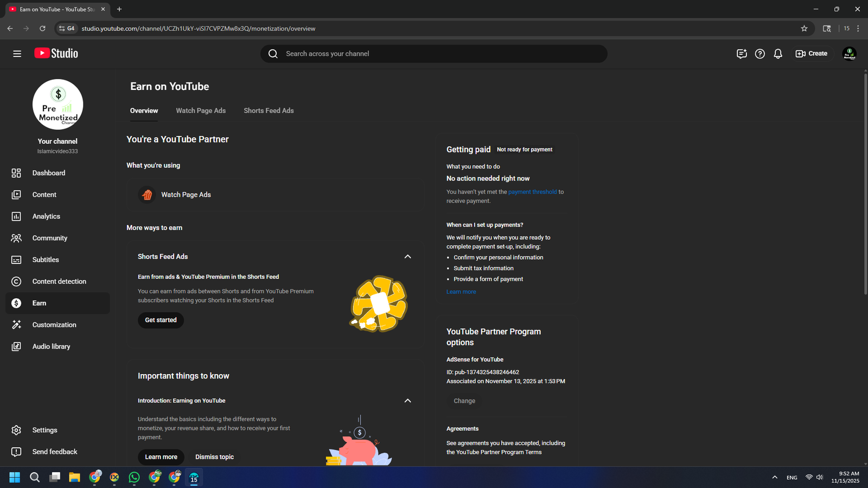
Task: Go to Dashboard using its sidebar icon
Action: pos(16,173)
